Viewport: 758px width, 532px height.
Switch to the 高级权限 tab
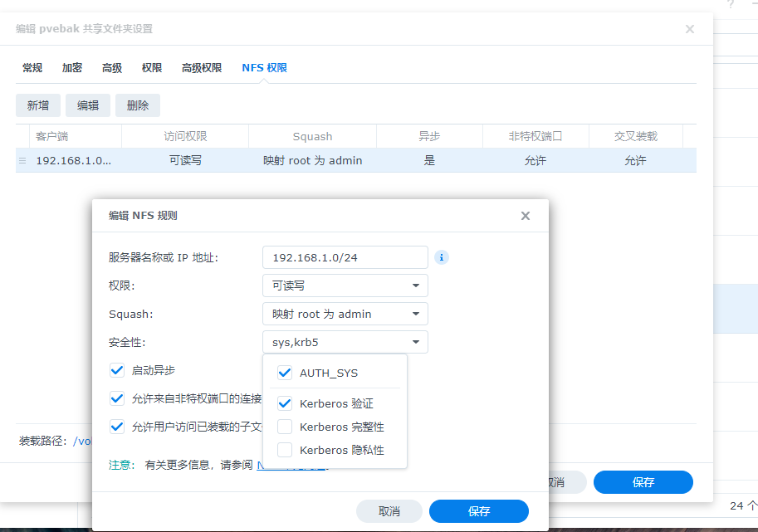pyautogui.click(x=202, y=68)
